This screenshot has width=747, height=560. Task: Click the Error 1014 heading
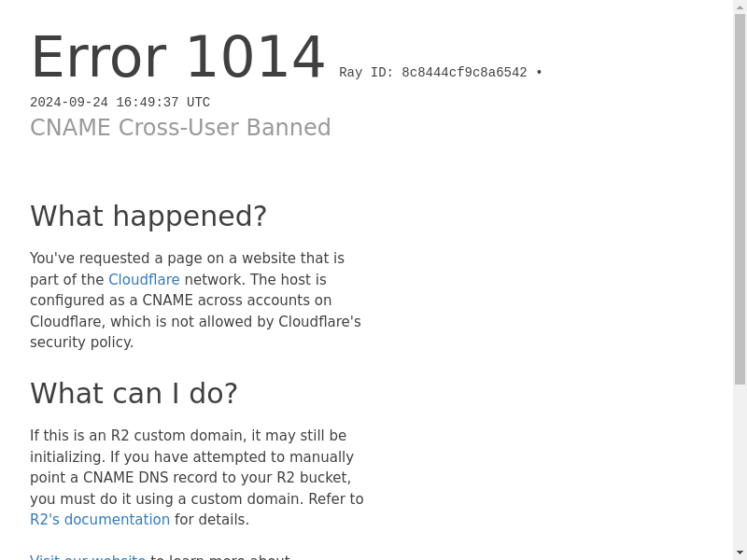pos(177,58)
